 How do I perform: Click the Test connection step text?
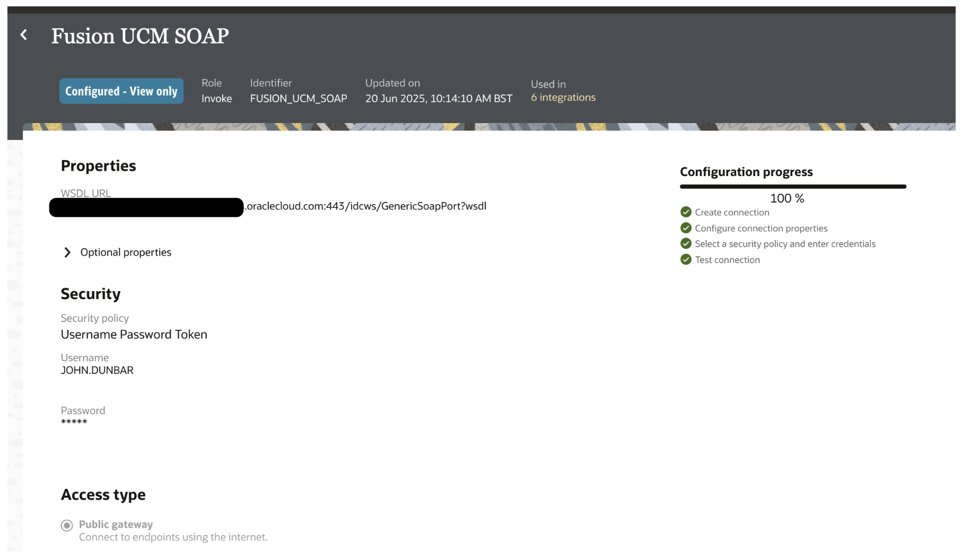click(727, 260)
